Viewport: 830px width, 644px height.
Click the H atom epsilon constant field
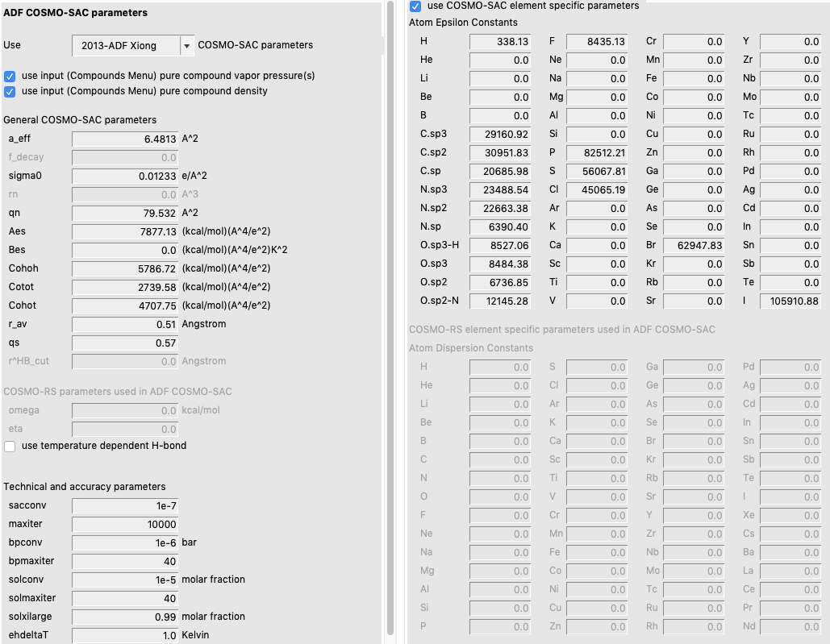coord(500,42)
